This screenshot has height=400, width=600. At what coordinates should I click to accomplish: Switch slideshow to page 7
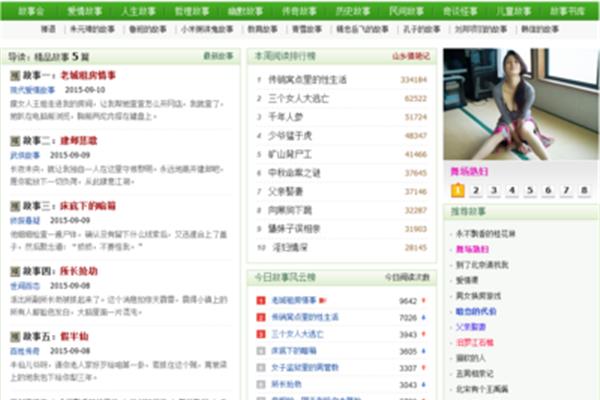click(566, 191)
